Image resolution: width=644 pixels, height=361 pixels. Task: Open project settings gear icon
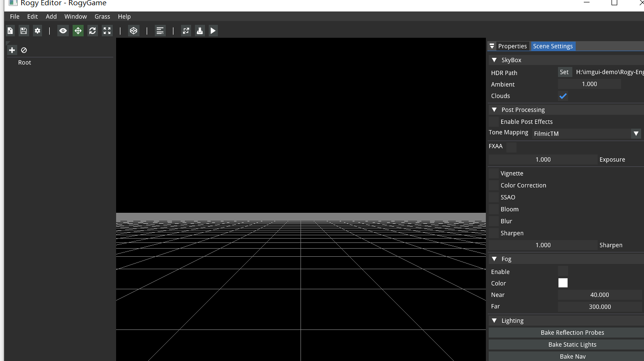[37, 31]
